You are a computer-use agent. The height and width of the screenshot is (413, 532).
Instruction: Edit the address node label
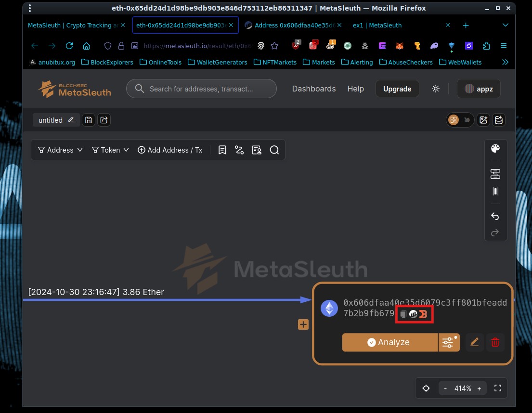pyautogui.click(x=474, y=342)
